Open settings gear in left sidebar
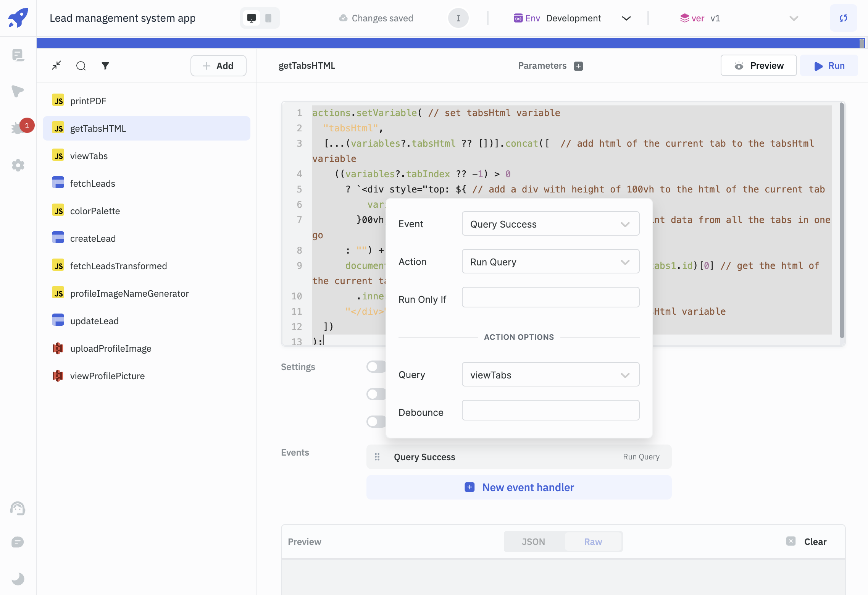Screen dimensions: 868x595 click(x=18, y=165)
